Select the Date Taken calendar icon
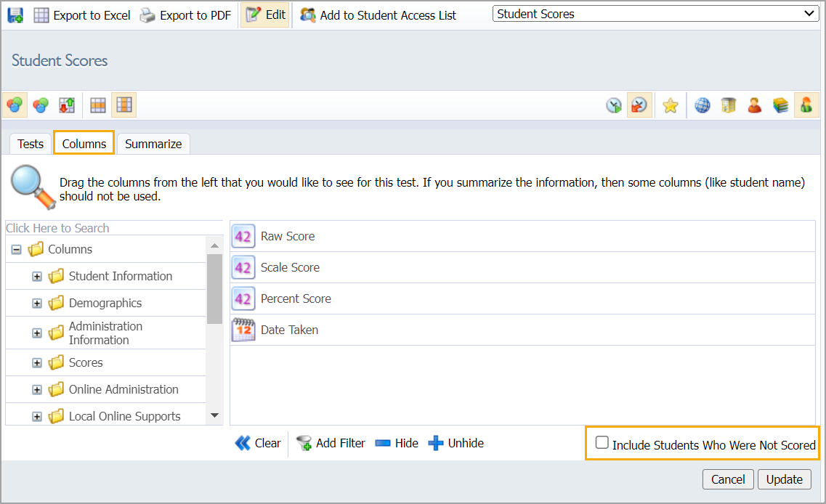The image size is (826, 504). tap(243, 330)
